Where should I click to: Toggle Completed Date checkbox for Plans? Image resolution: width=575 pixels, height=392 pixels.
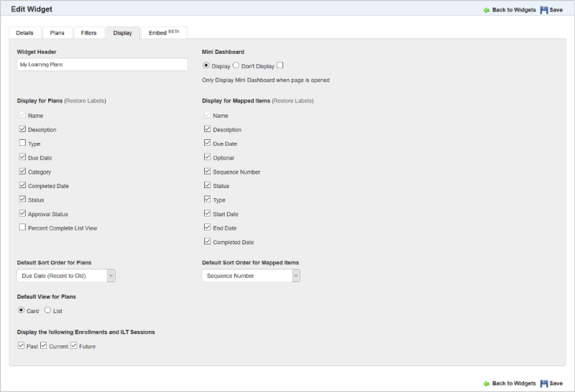[x=22, y=185]
